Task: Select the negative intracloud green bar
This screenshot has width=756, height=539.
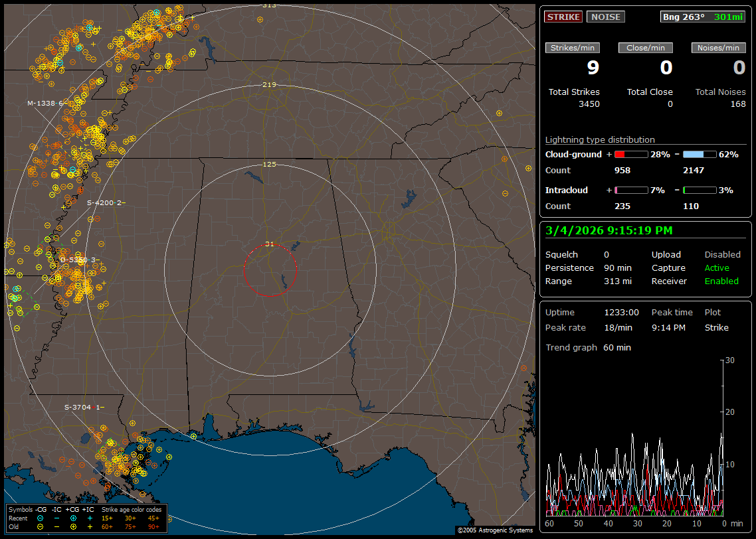Action: 700,190
